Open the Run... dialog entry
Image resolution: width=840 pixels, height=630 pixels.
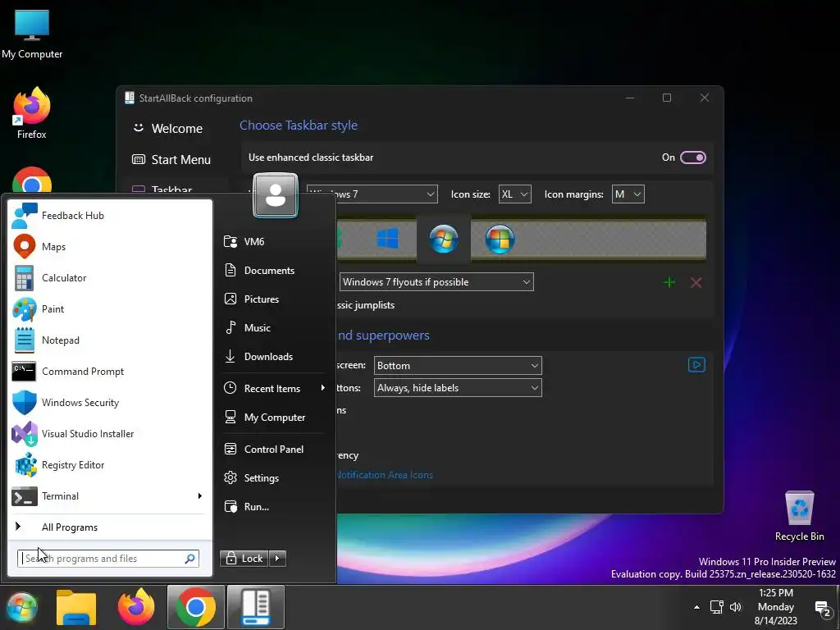click(275, 507)
